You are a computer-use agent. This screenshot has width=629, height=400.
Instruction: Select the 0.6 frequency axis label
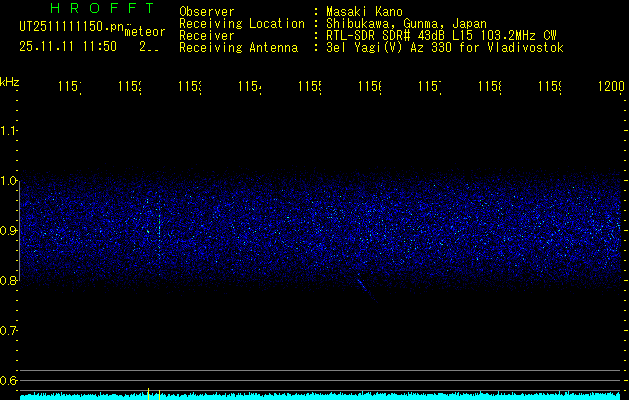(x=9, y=380)
